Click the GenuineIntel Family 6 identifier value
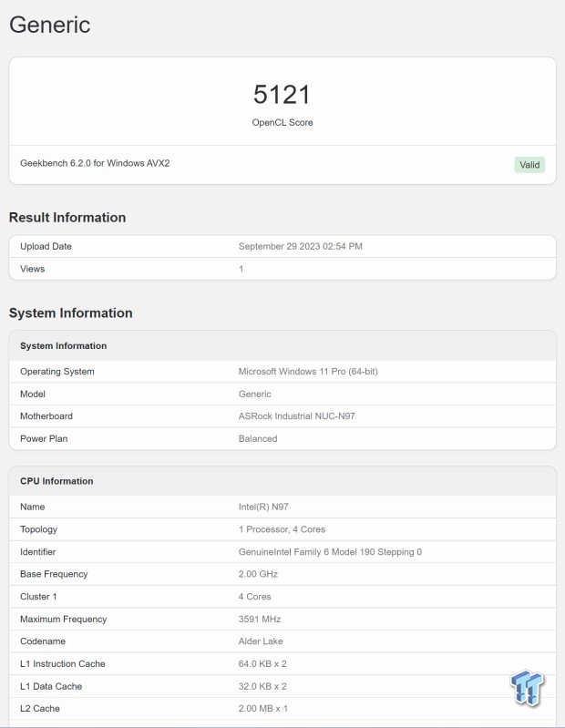Image resolution: width=565 pixels, height=728 pixels. (x=330, y=552)
